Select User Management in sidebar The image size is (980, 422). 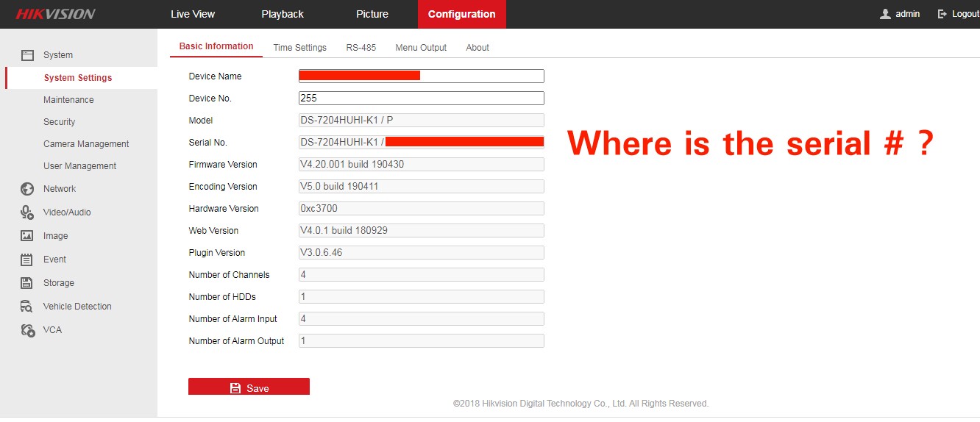(x=79, y=166)
